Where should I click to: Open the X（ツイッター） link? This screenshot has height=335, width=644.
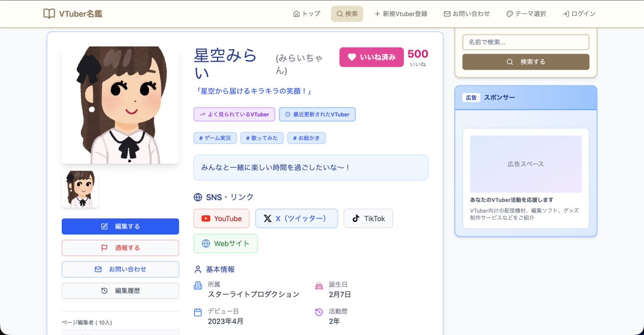296,218
